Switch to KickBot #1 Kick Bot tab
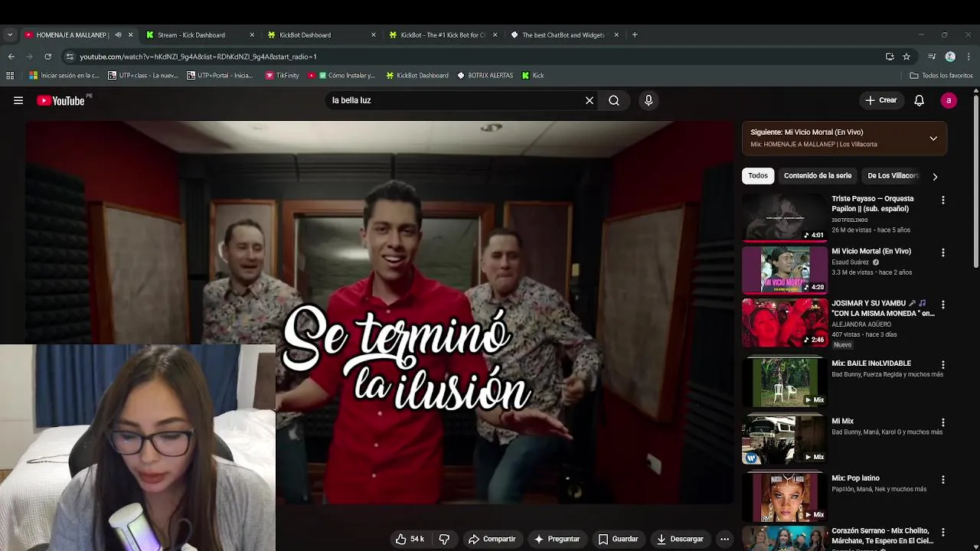The width and height of the screenshot is (980, 551). pyautogui.click(x=443, y=34)
